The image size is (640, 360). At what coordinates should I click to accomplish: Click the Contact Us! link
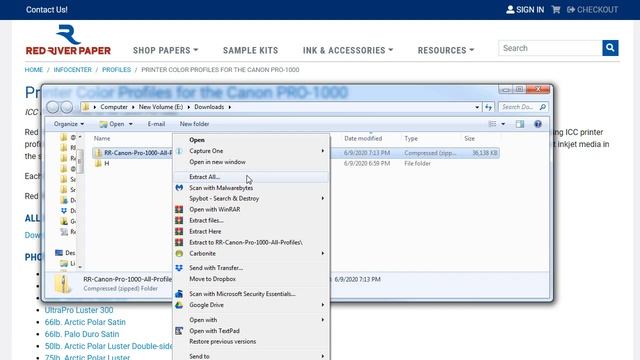click(x=47, y=9)
